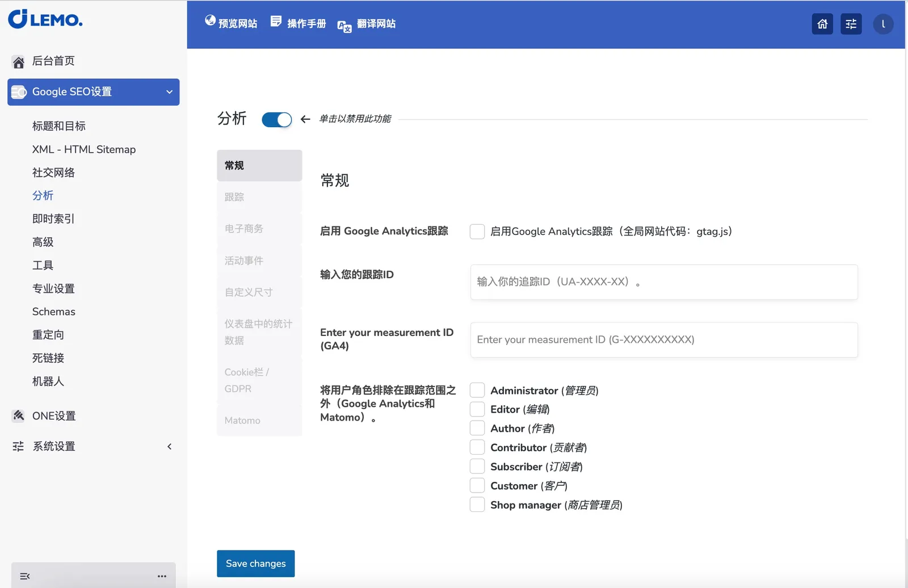Focus the GA4 measurement ID field
Viewport: 908px width, 588px height.
point(663,340)
